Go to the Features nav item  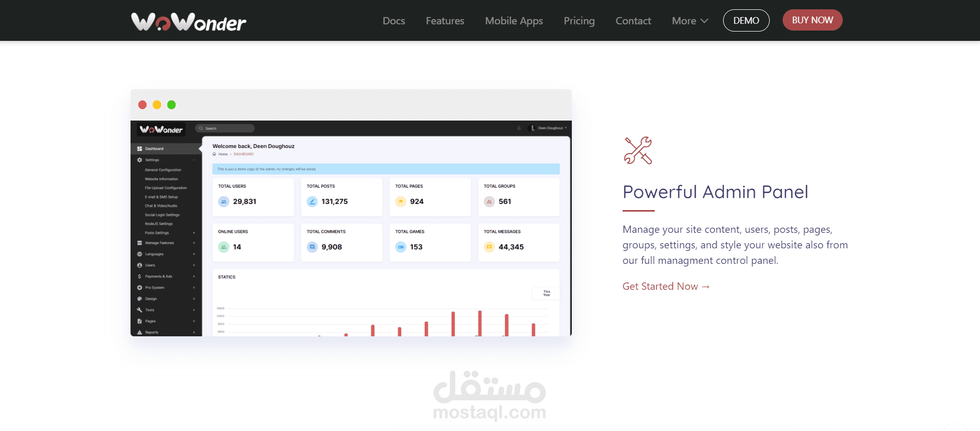point(445,21)
